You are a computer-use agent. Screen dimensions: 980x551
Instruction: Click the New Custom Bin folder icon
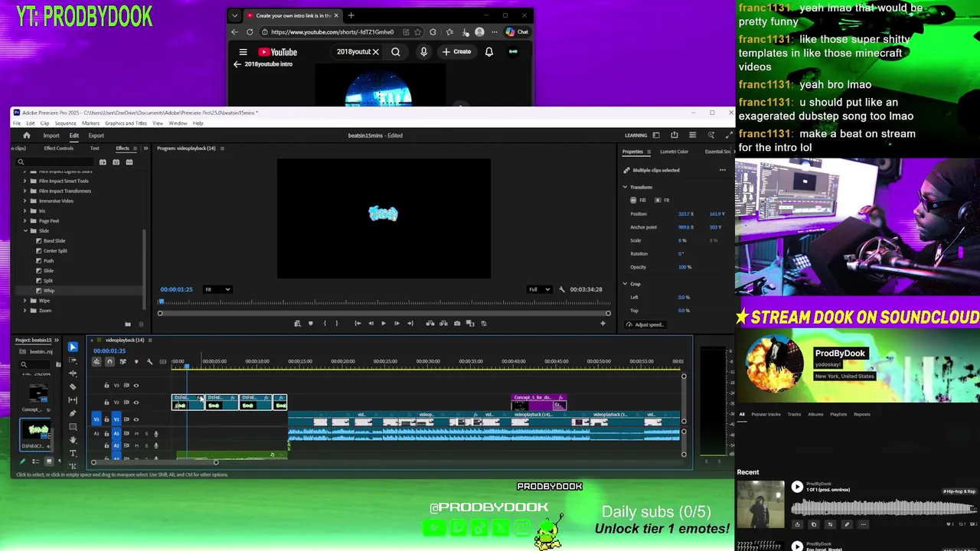click(x=127, y=324)
